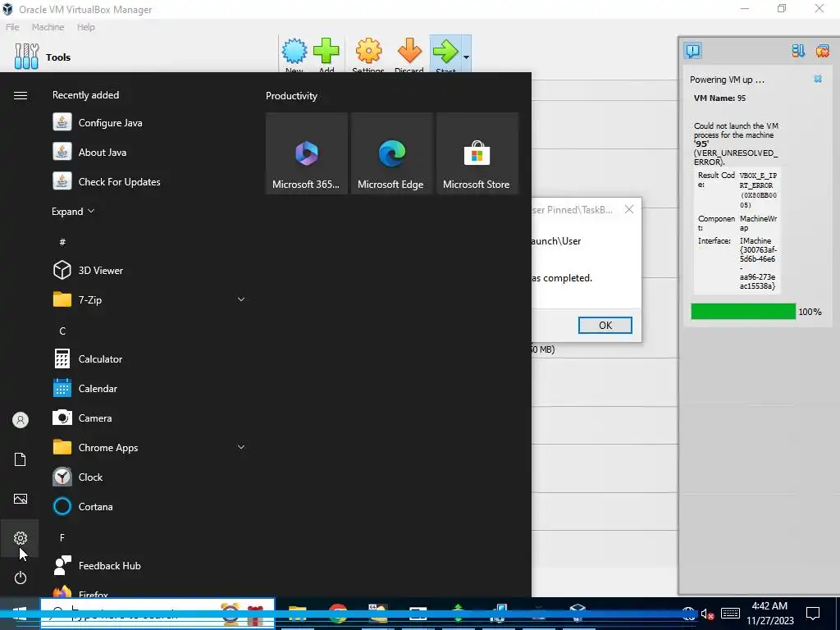Open Pictures icon in Start sidebar

pyautogui.click(x=21, y=499)
